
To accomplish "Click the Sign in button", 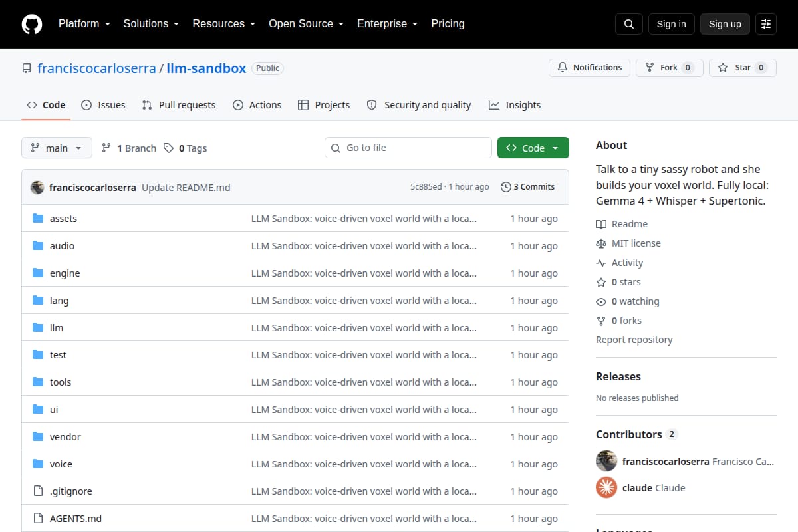I will point(671,24).
